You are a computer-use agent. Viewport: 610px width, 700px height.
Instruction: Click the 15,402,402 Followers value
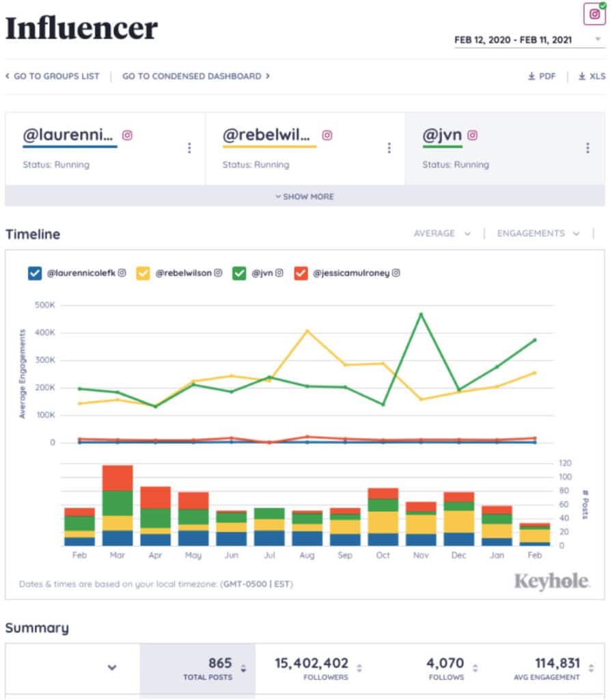pyautogui.click(x=311, y=663)
